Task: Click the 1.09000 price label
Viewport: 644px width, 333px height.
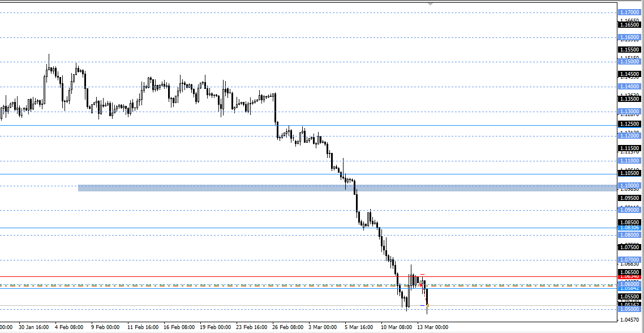Action: pyautogui.click(x=630, y=210)
